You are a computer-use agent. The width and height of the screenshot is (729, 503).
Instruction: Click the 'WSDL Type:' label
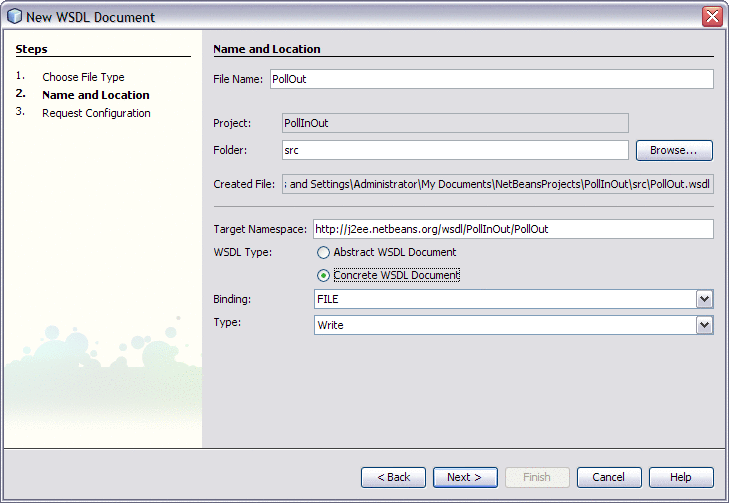tap(243, 252)
